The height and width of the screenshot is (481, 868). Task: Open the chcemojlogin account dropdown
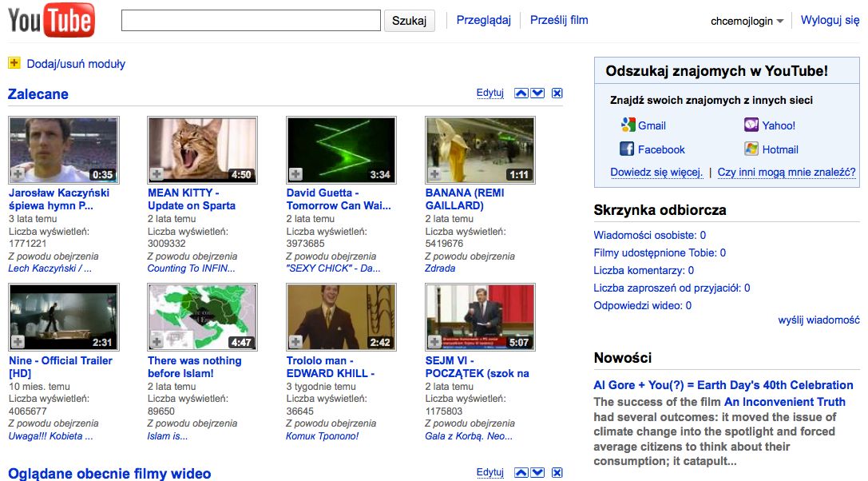click(x=747, y=21)
